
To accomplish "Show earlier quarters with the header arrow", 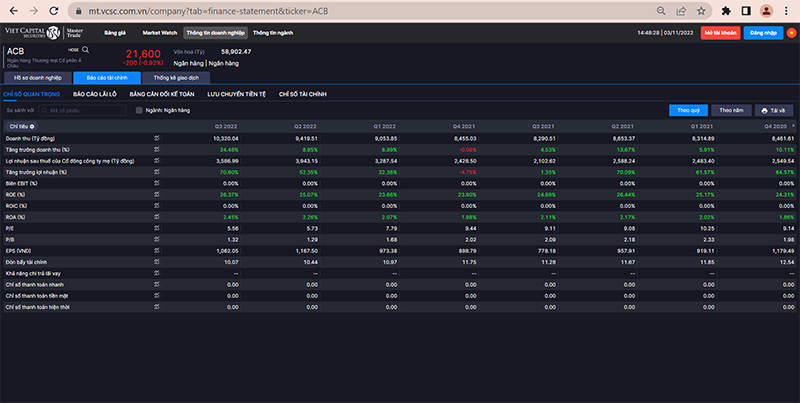I will 793,125.
